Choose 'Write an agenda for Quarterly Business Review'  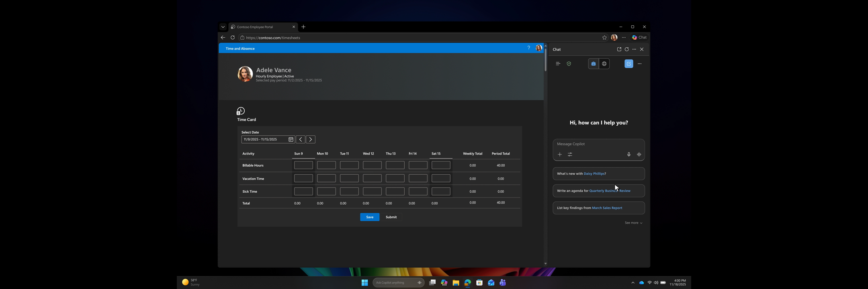(x=599, y=191)
